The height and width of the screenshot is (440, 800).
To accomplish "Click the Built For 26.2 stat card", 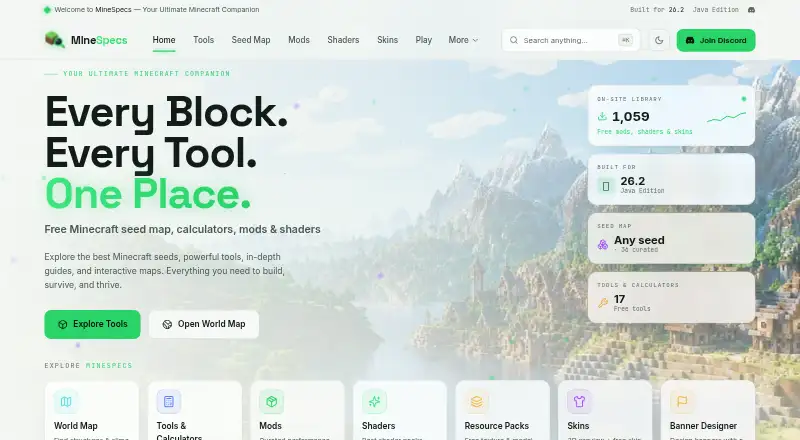I will point(671,179).
